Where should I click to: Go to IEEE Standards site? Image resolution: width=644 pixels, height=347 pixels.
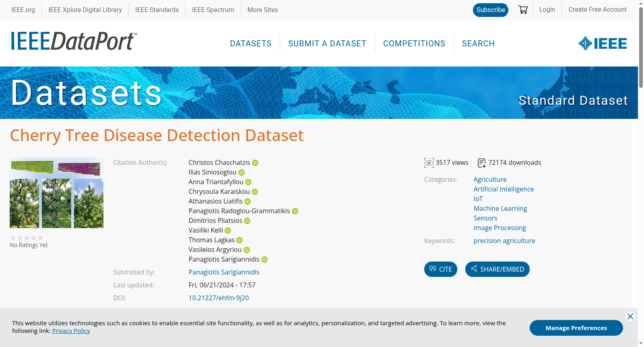click(157, 10)
